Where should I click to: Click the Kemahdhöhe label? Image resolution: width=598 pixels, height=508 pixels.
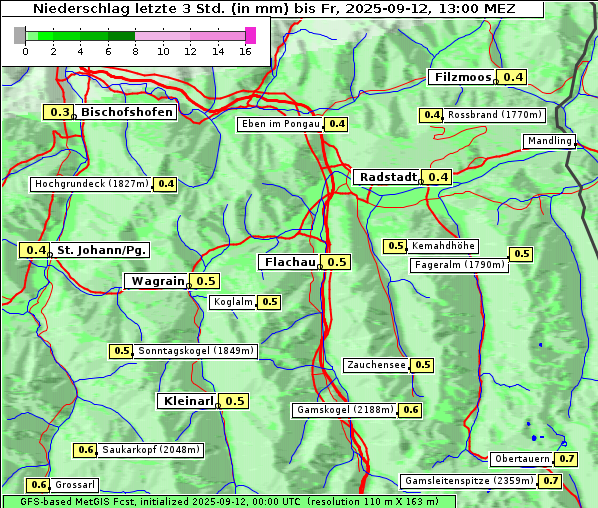443,246
